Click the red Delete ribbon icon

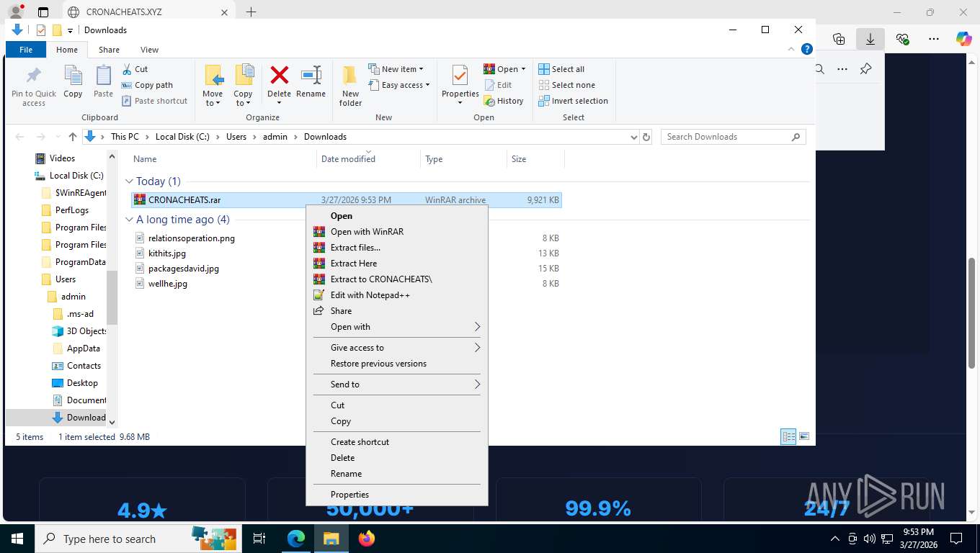click(279, 75)
